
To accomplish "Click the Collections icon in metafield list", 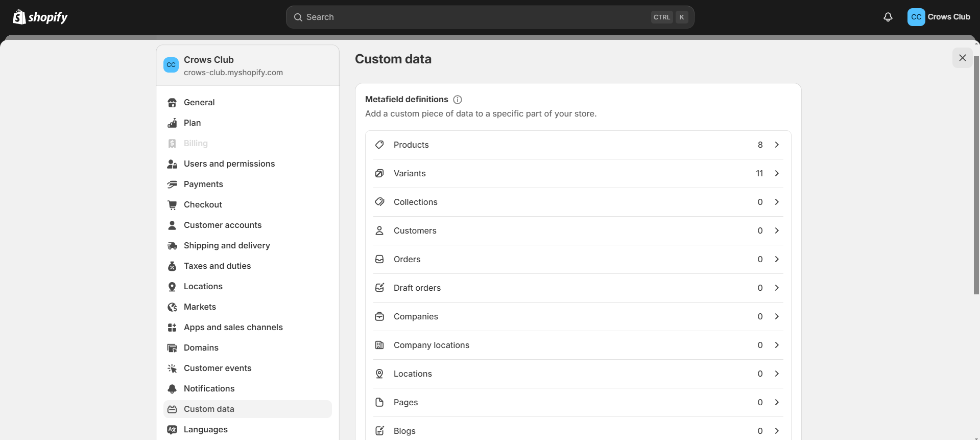I will (379, 202).
